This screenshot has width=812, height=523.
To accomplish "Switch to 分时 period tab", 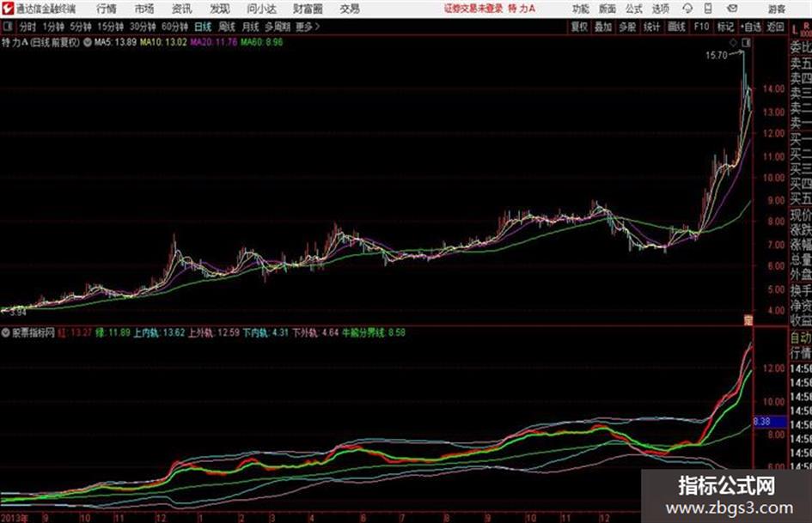I will coord(27,27).
